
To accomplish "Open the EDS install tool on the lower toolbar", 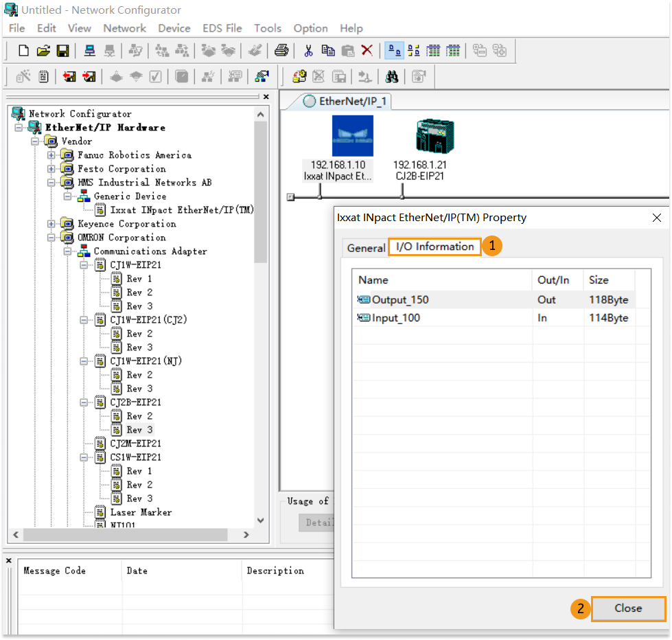I will pos(299,76).
